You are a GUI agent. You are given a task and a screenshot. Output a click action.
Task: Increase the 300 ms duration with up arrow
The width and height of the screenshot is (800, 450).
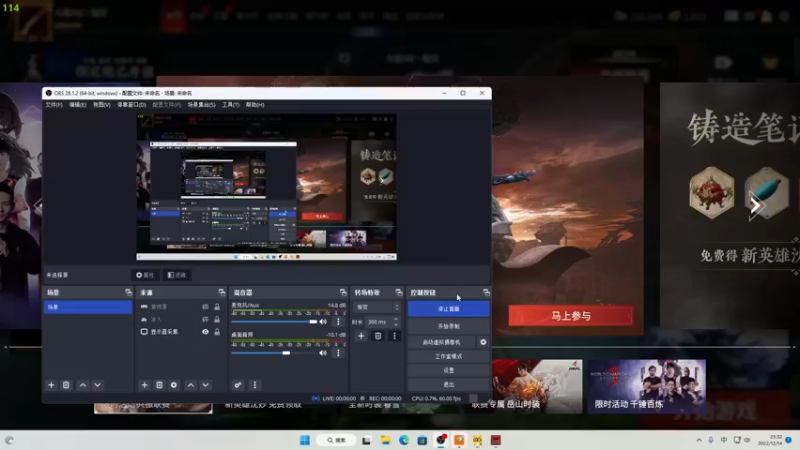395,319
